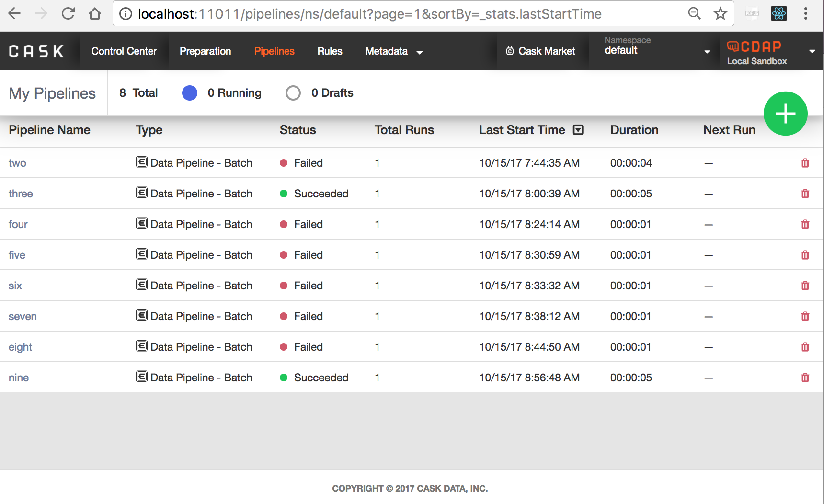
Task: Expand the CDAP Local Sandbox dropdown
Action: pyautogui.click(x=771, y=51)
